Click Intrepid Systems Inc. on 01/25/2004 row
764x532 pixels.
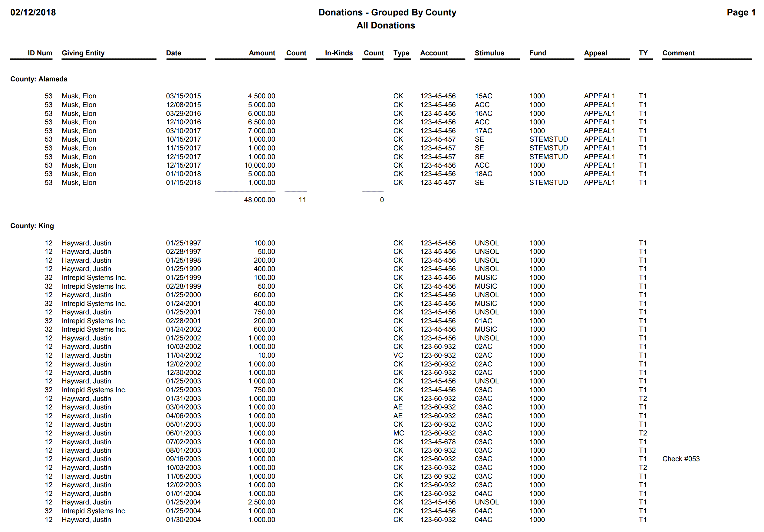click(94, 511)
